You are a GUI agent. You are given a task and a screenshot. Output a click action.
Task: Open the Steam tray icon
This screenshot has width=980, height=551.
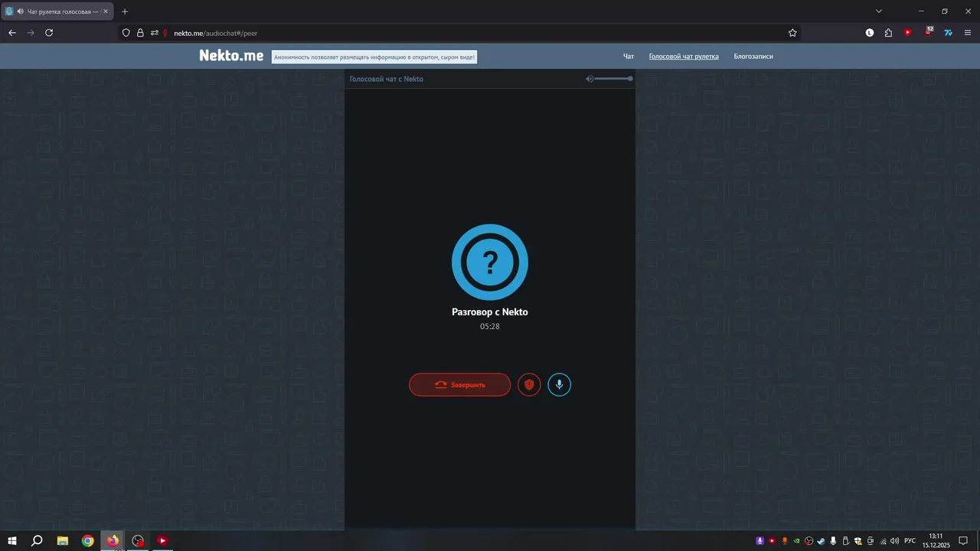(x=821, y=541)
